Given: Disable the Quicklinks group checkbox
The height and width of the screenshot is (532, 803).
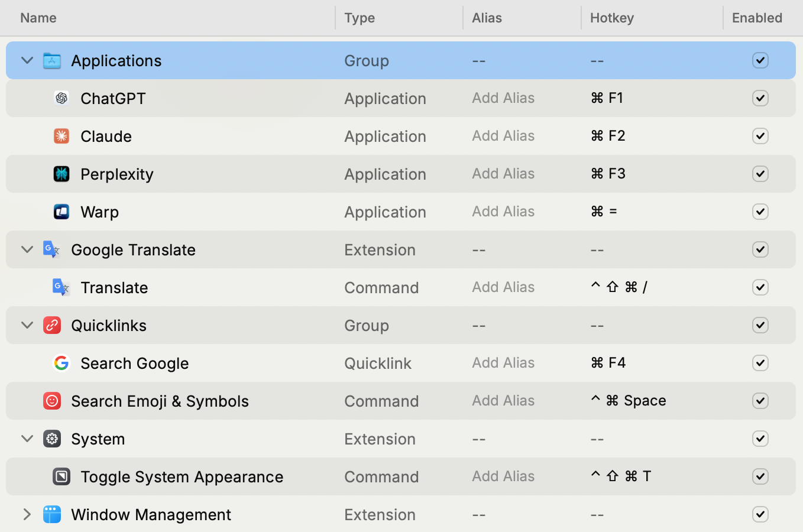Looking at the screenshot, I should (x=760, y=325).
